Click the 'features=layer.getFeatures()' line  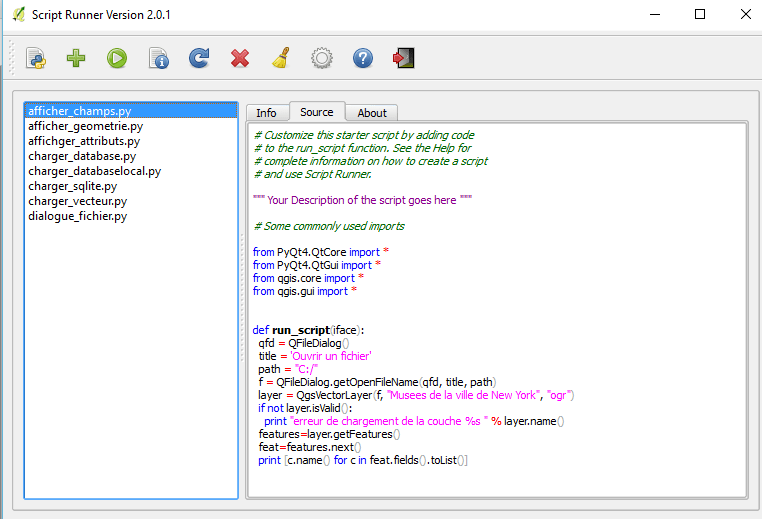[329, 434]
